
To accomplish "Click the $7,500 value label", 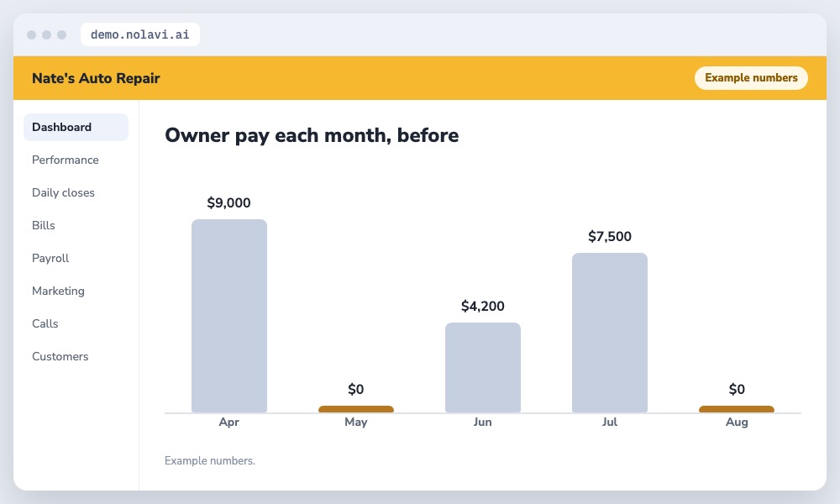I will (x=610, y=237).
